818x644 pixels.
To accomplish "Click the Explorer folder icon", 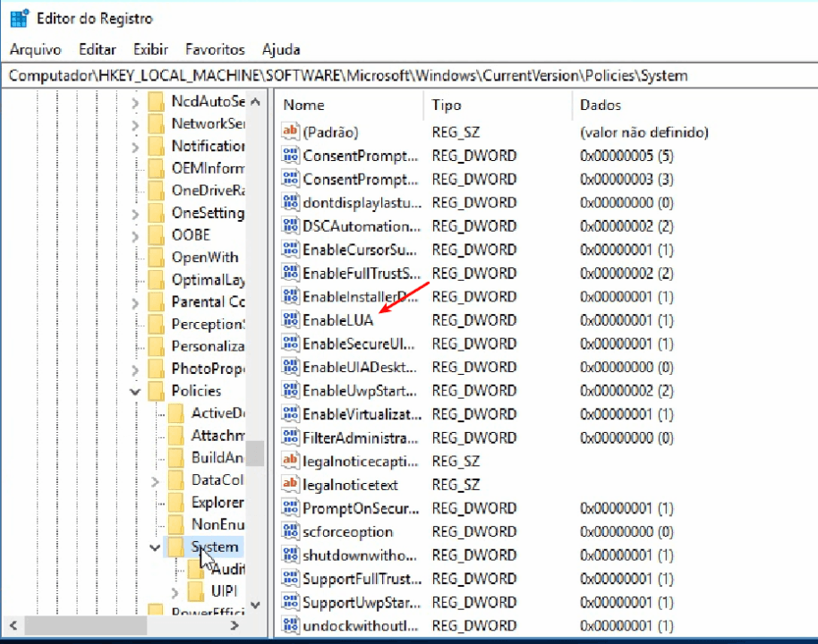I will [x=175, y=502].
